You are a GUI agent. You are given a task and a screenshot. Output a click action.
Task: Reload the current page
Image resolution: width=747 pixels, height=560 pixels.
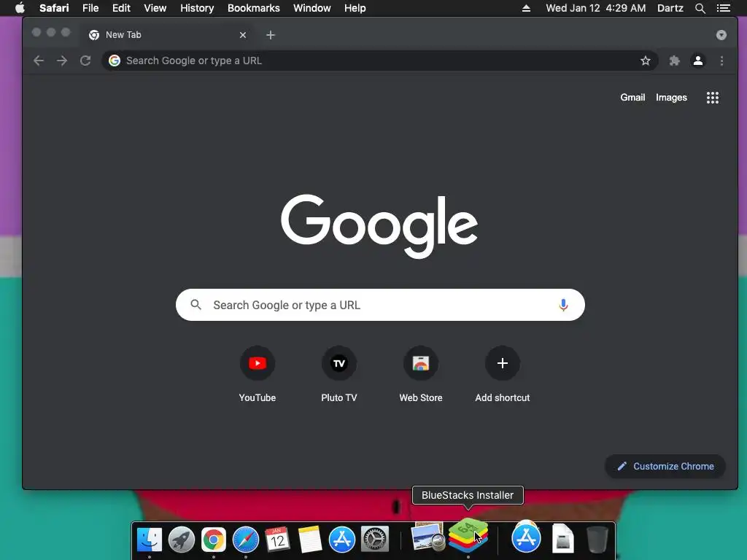(85, 61)
